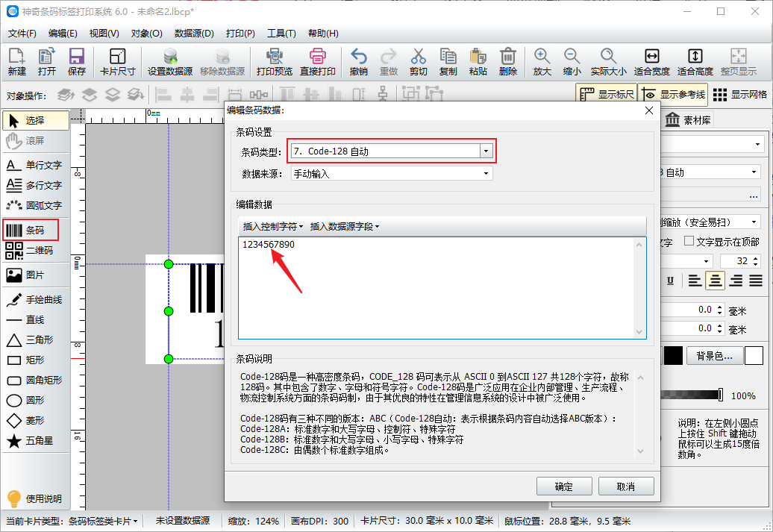773x532 pixels.
Task: Check the 文字显示在顶部 checkbox
Action: click(689, 241)
